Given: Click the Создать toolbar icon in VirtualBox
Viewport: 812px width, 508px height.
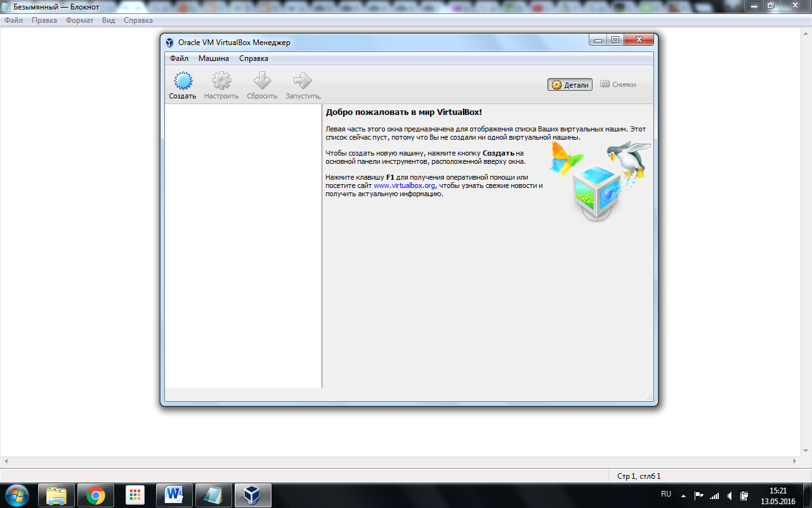Looking at the screenshot, I should 183,81.
